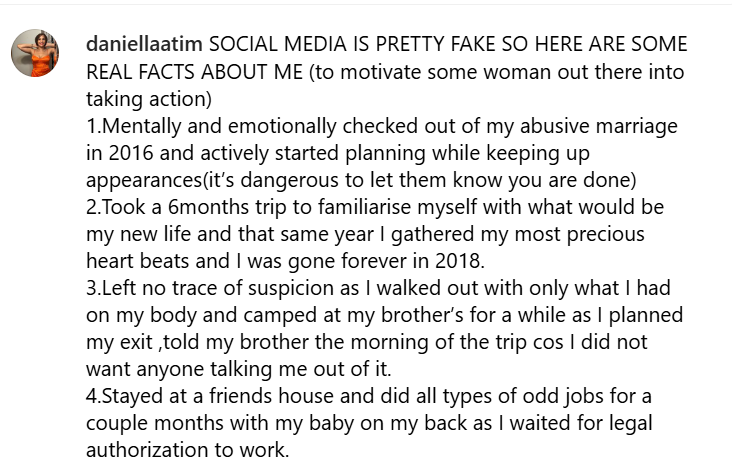Click point 1 starting 'Mentally and emotionally'
Screen dimensions: 732x458
point(250,126)
